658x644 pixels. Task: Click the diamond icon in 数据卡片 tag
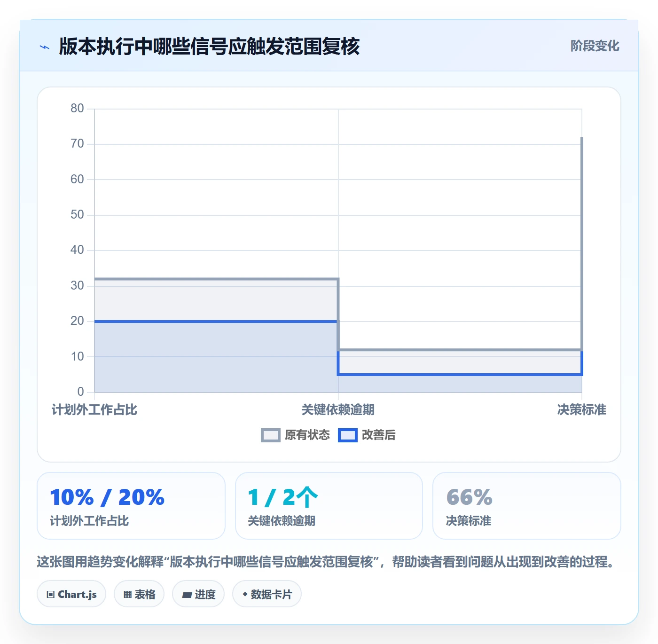[x=245, y=594]
